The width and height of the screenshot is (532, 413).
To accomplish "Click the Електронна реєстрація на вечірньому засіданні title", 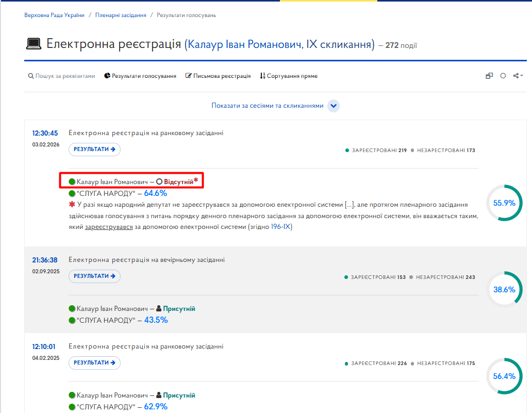I will pos(146,260).
